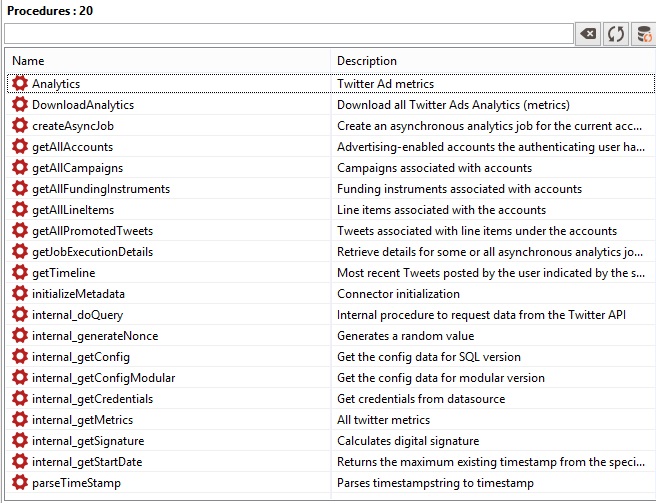Click the gear icon beside internal_doQuery

coord(20,315)
